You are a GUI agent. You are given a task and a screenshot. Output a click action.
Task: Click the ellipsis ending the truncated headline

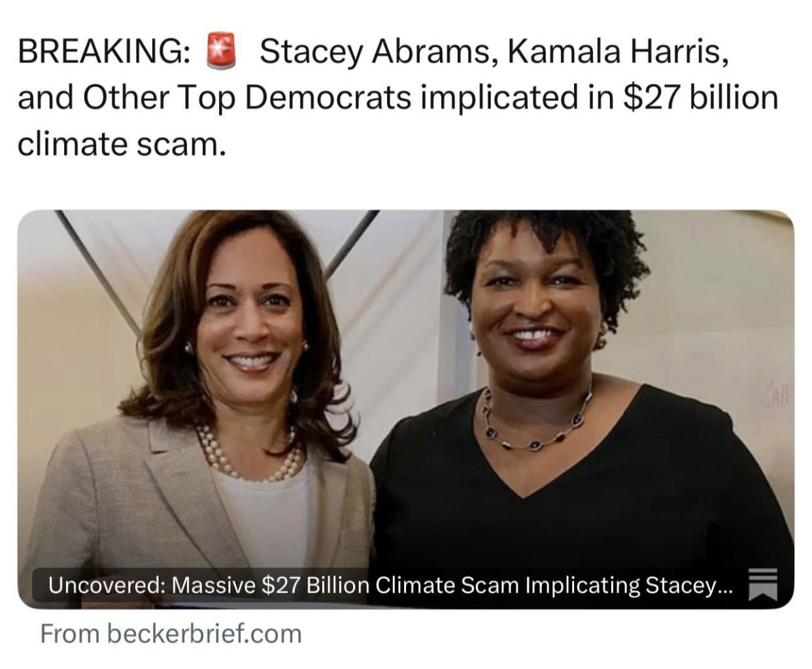726,587
